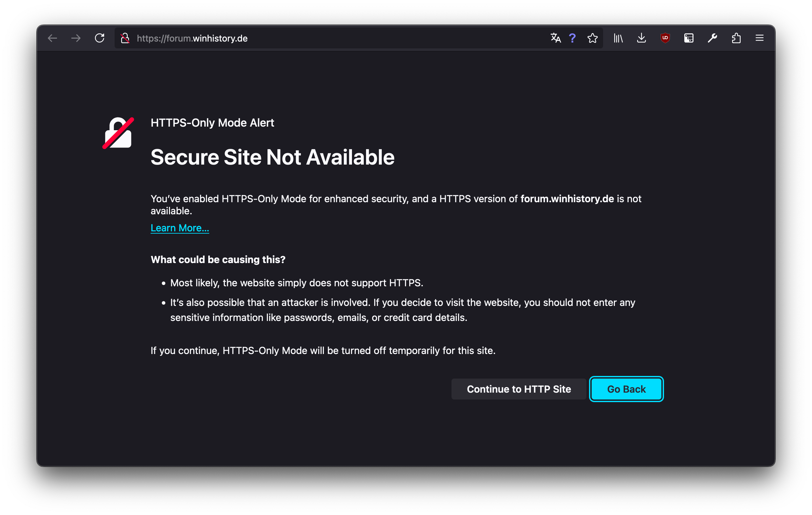Open the uBlock Origin extension
This screenshot has height=515, width=812.
(665, 38)
